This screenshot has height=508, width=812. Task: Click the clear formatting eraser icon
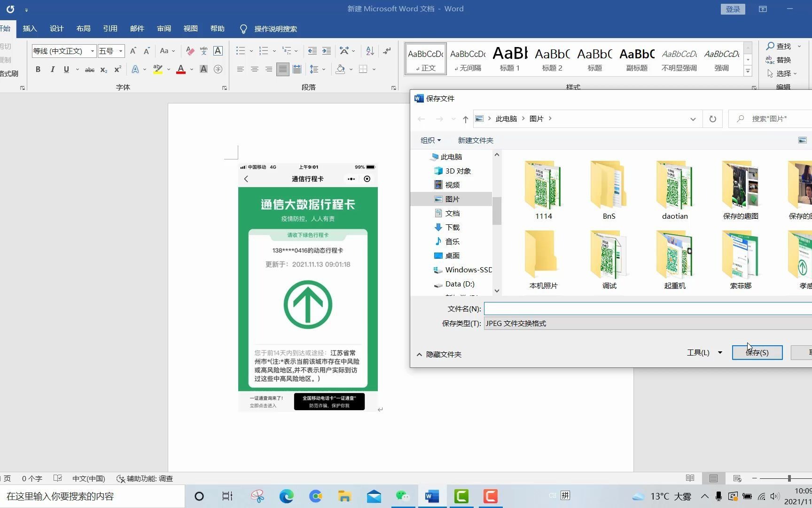point(190,51)
